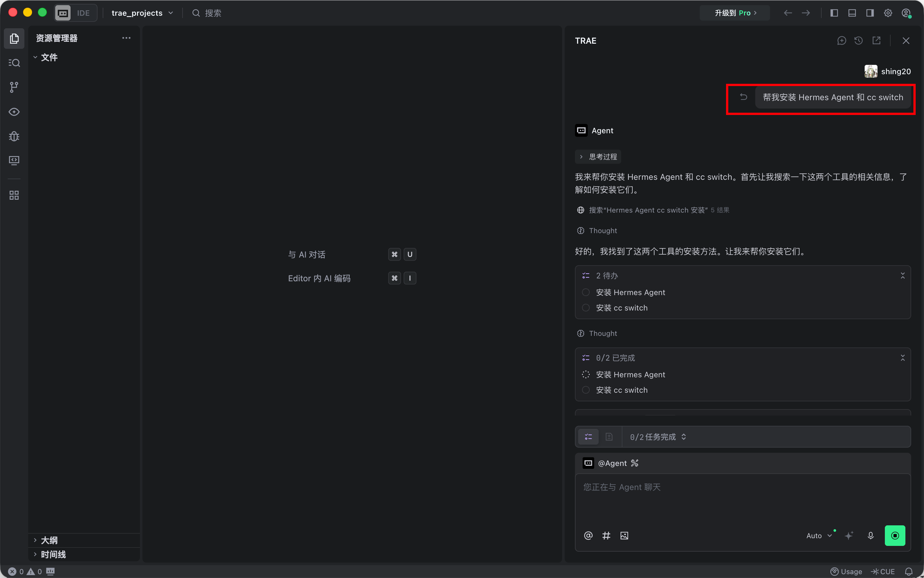This screenshot has height=578, width=924.
Task: Toggle the right sidebar layout
Action: click(870, 13)
